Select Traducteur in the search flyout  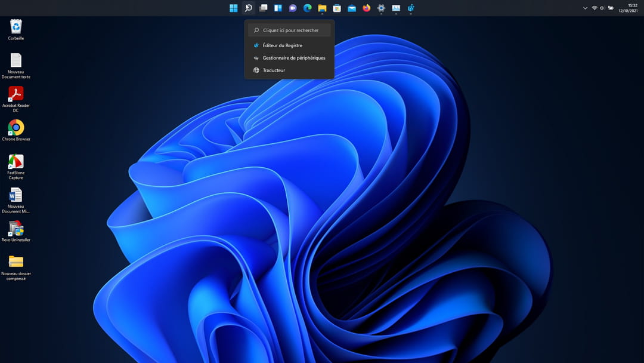pyautogui.click(x=274, y=70)
